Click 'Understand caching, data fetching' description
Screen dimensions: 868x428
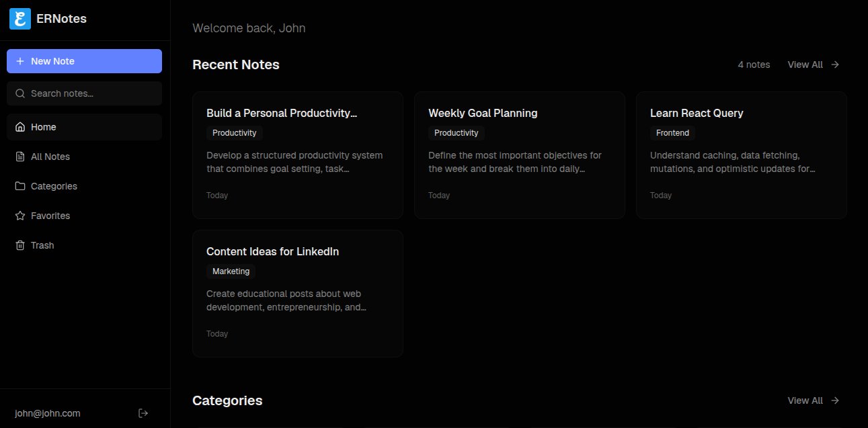(x=733, y=162)
